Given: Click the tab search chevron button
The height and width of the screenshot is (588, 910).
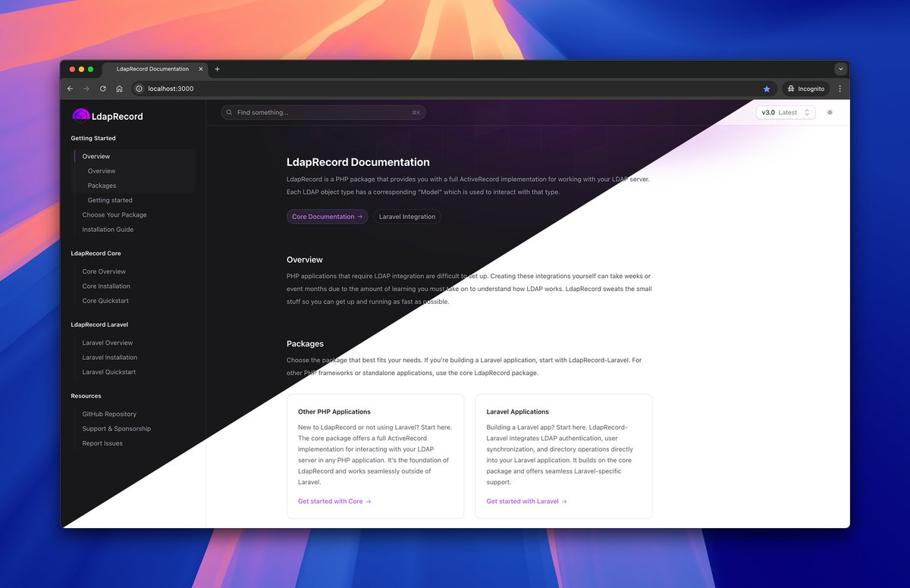Looking at the screenshot, I should pyautogui.click(x=840, y=69).
